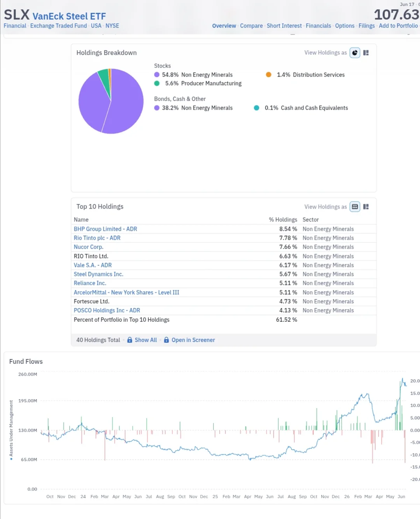
Task: Click Top 10 Holdings heading
Action: coord(100,207)
